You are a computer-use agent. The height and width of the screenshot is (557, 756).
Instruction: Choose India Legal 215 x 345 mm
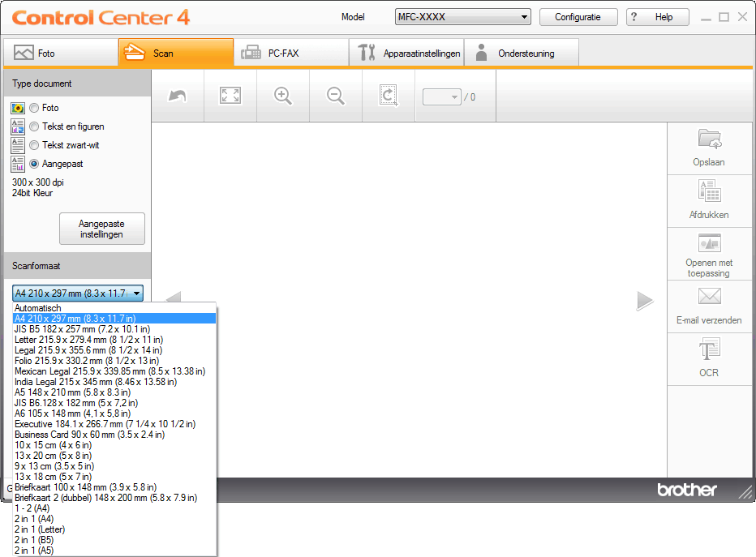pyautogui.click(x=114, y=382)
